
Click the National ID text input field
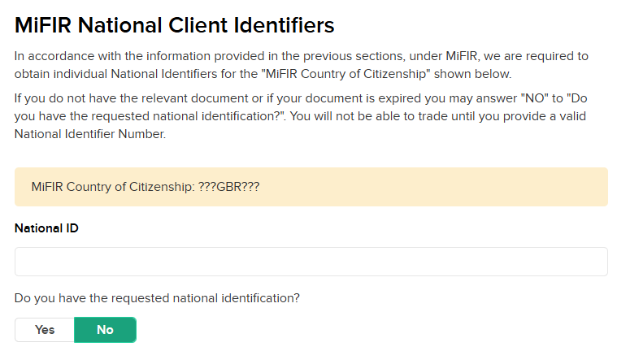pos(311,262)
